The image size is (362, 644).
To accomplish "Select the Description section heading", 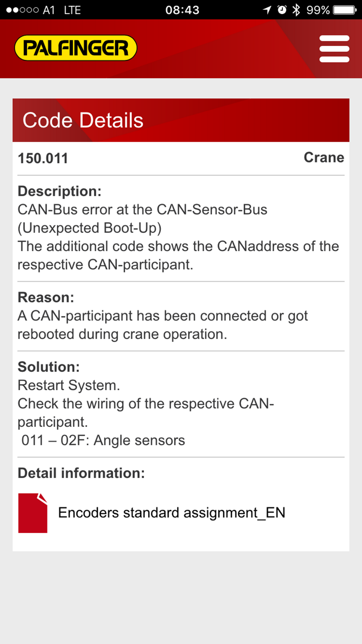I will coord(60,191).
